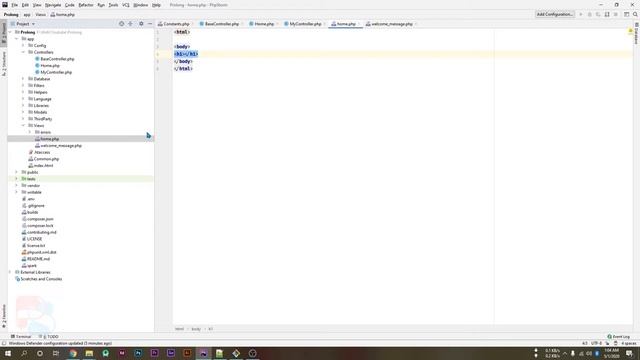Open Chrome from the taskbar
This screenshot has width=640, height=360.
tap(73, 353)
